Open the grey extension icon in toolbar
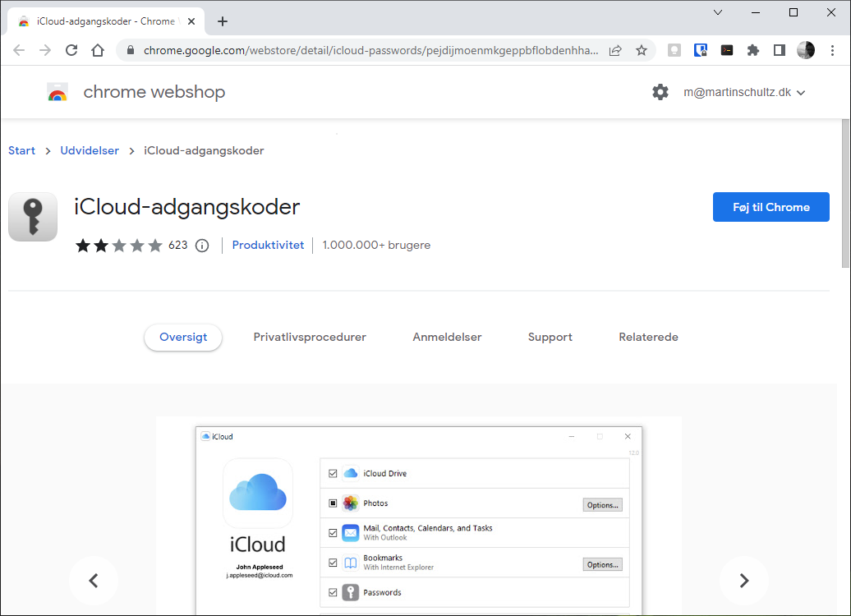The height and width of the screenshot is (616, 851). pos(674,50)
